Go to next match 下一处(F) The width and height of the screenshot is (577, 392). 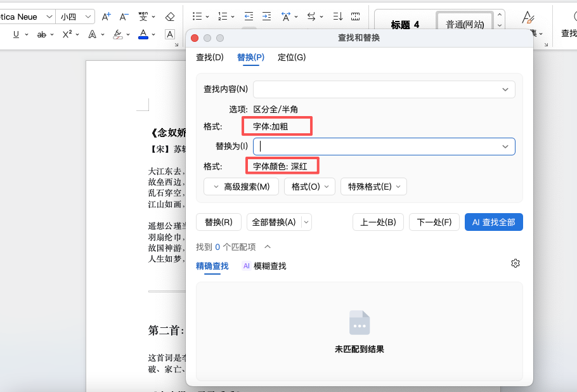coord(434,222)
